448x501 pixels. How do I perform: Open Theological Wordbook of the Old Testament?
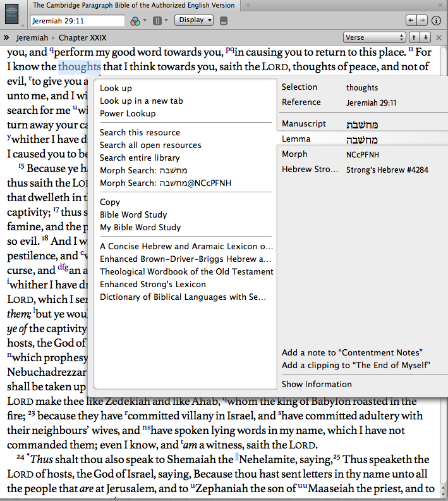point(186,271)
